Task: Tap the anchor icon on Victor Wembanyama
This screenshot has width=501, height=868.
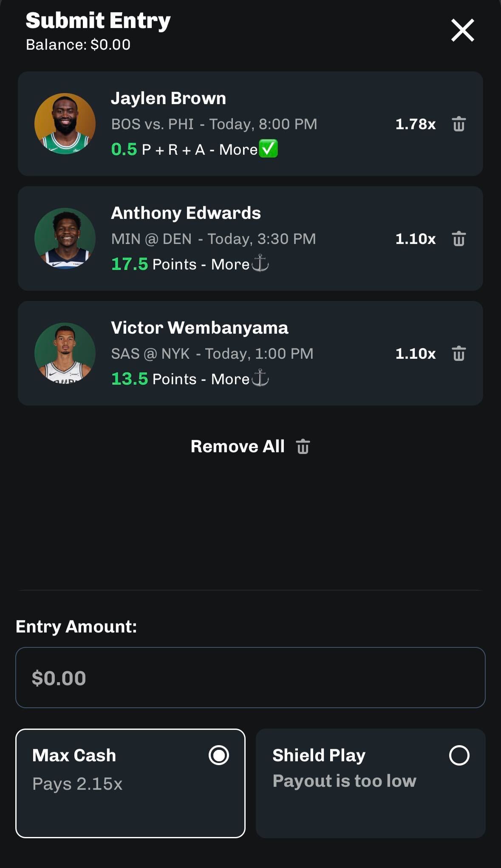Action: point(260,378)
